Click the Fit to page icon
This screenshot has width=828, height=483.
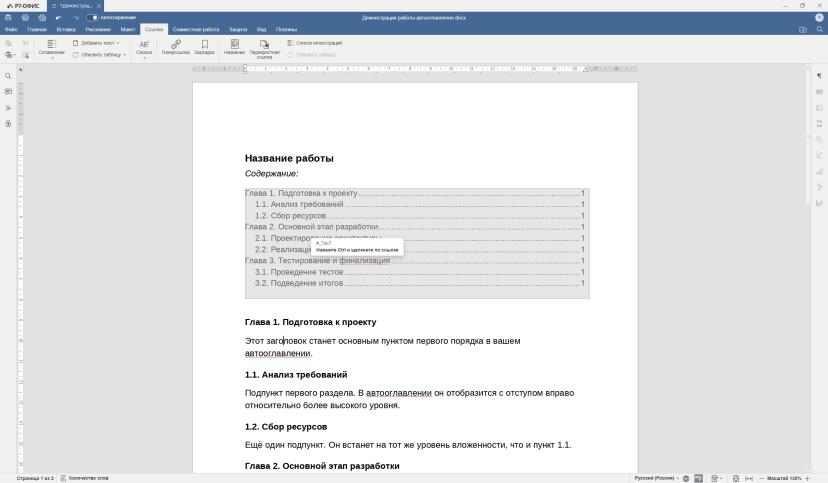point(736,478)
